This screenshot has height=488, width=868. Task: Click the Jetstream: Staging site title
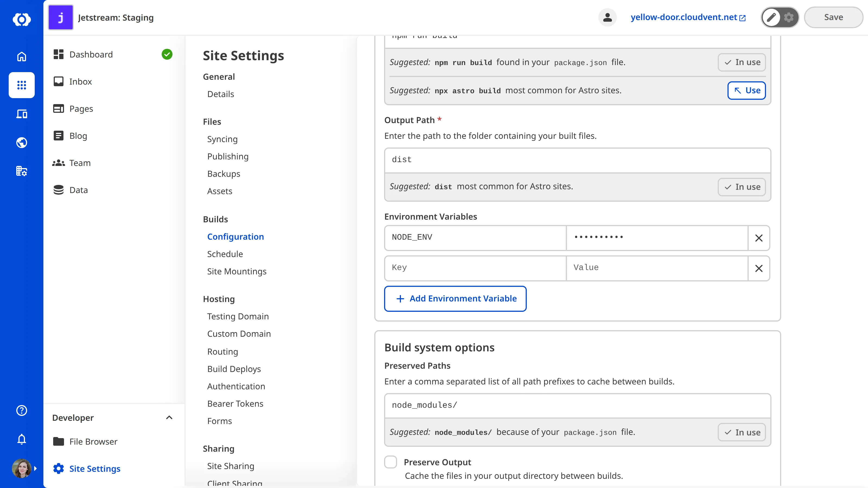(x=116, y=18)
